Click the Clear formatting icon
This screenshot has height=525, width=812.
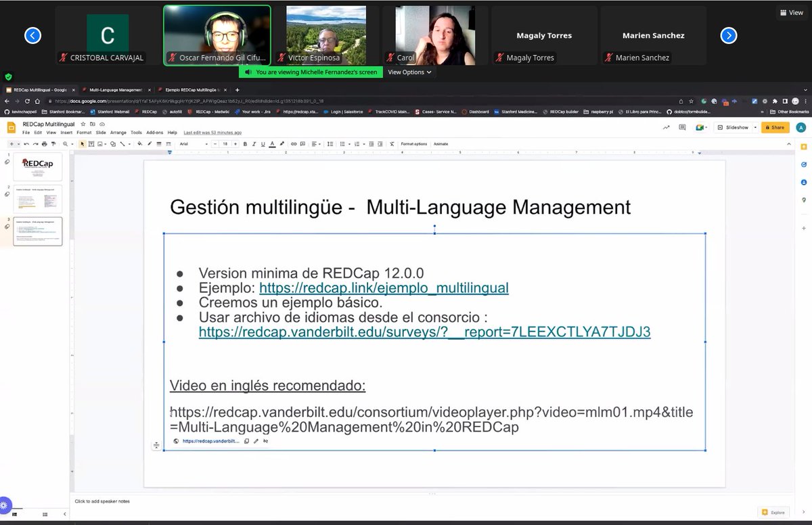tap(392, 144)
